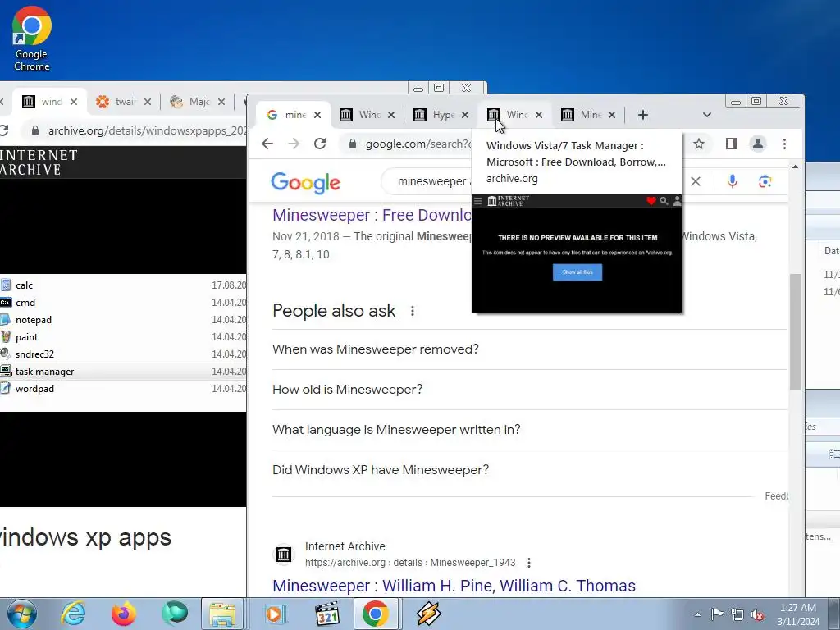Bookmark this page with star icon
840x630 pixels.
(699, 144)
